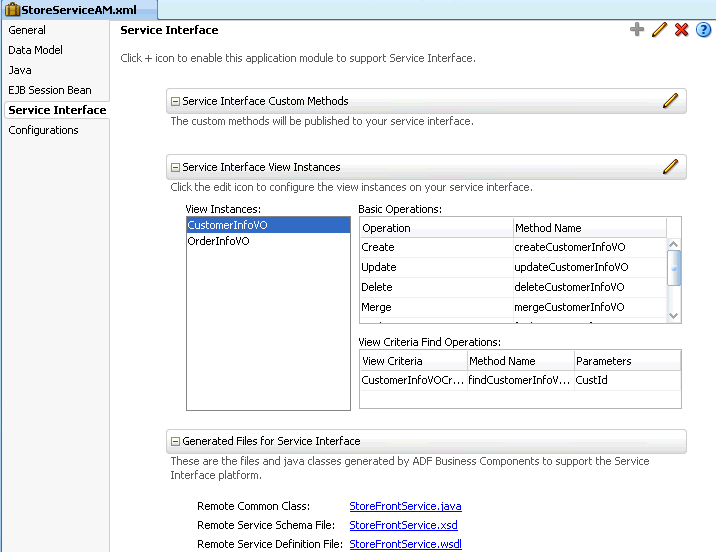
Task: Select the Create operation row
Action: pos(513,247)
